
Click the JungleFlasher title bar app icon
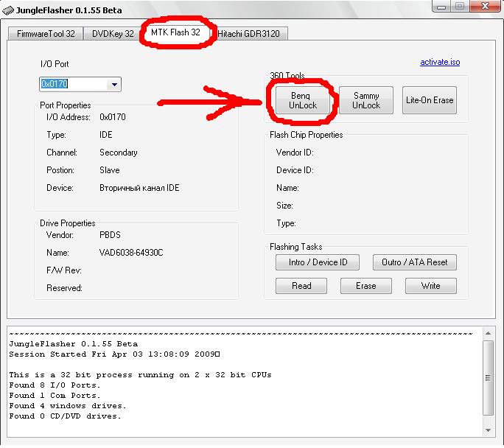click(8, 10)
